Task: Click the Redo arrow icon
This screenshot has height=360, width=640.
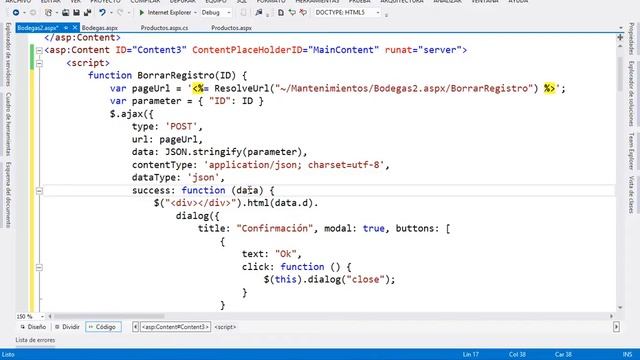Action: 120,13
